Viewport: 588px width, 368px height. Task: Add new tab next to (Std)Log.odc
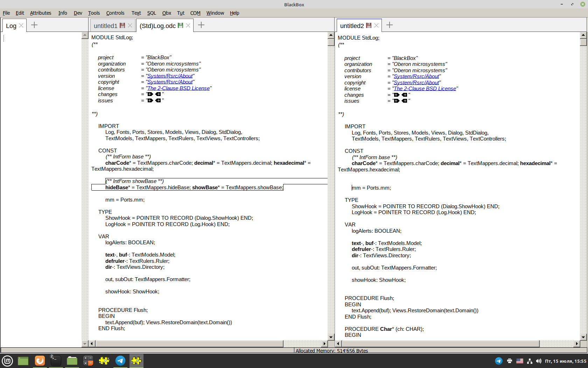[x=201, y=25]
